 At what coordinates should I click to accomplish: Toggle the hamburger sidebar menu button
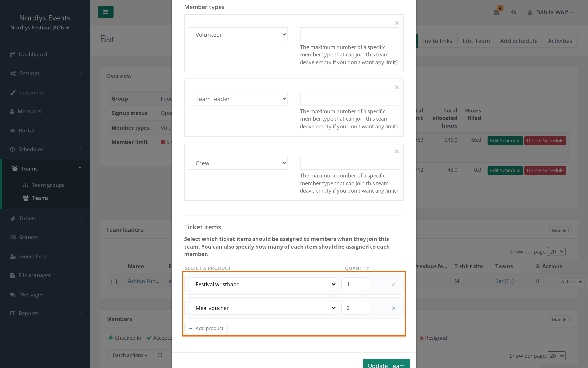pyautogui.click(x=105, y=12)
